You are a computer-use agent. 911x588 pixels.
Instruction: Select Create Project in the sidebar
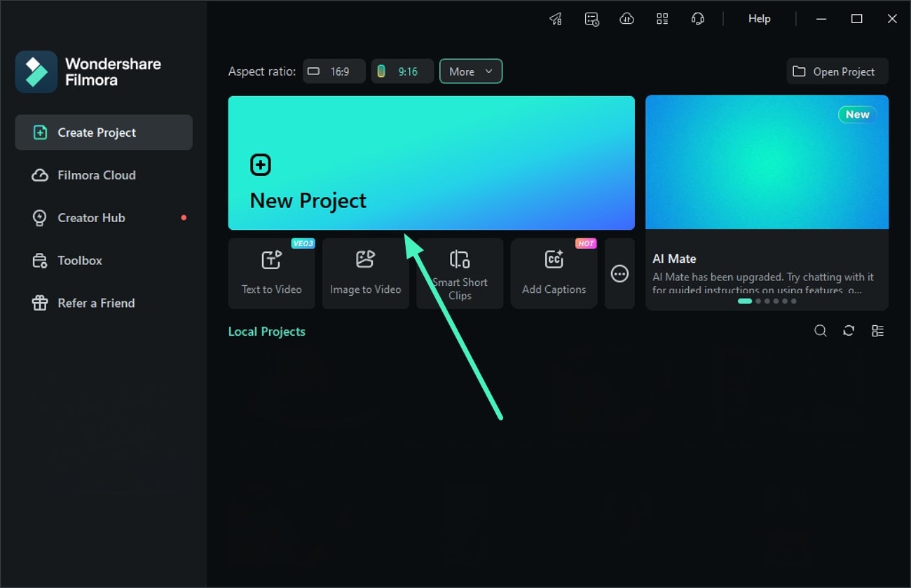point(104,132)
